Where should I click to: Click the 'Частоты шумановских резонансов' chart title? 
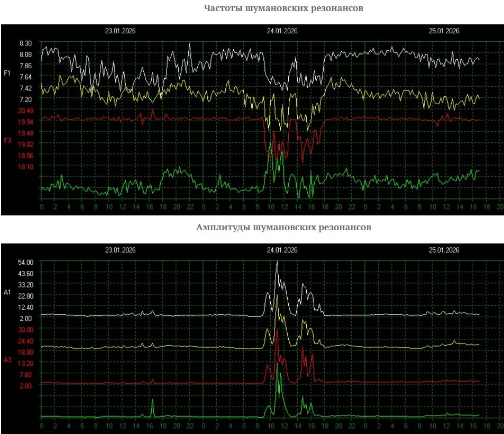[x=283, y=9]
